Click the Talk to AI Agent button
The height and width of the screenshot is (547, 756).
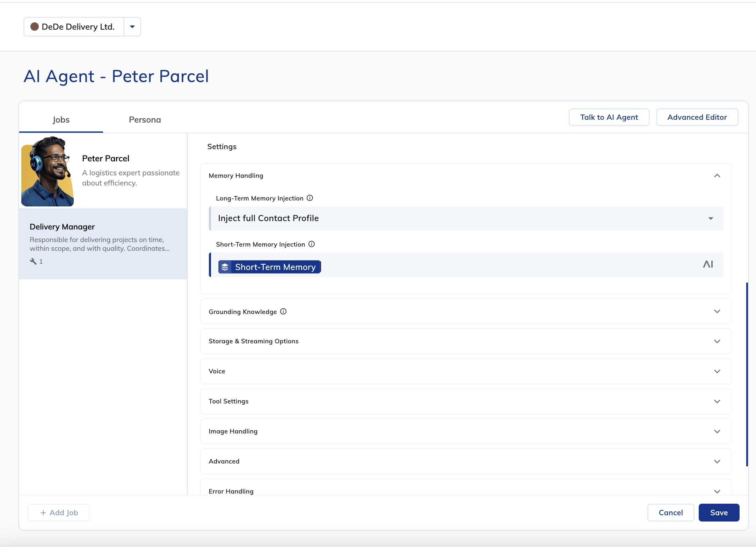(x=609, y=117)
